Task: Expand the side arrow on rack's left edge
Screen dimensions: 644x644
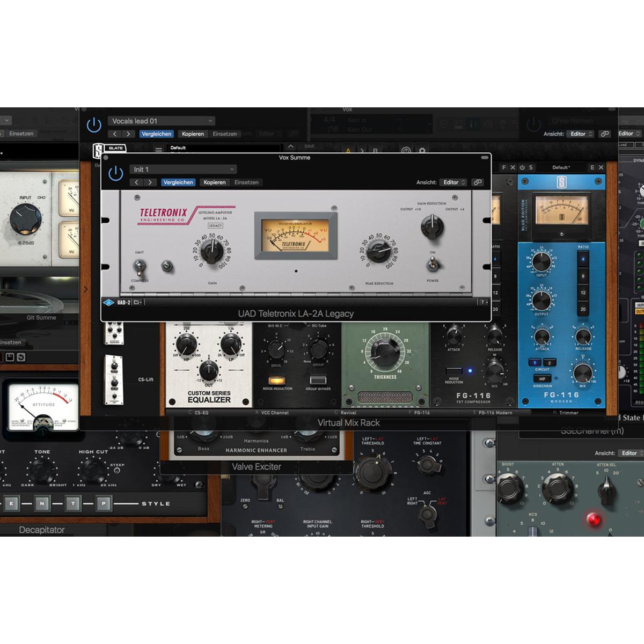Action: [x=86, y=290]
